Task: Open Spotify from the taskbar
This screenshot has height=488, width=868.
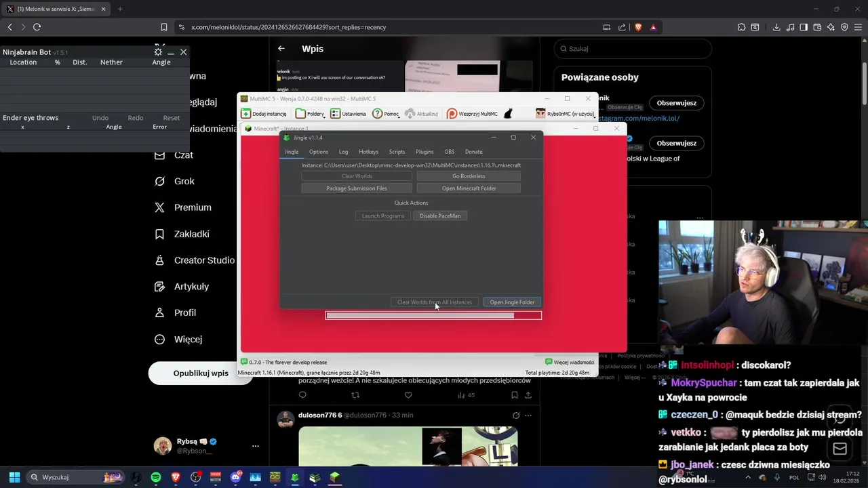Action: pos(156,477)
